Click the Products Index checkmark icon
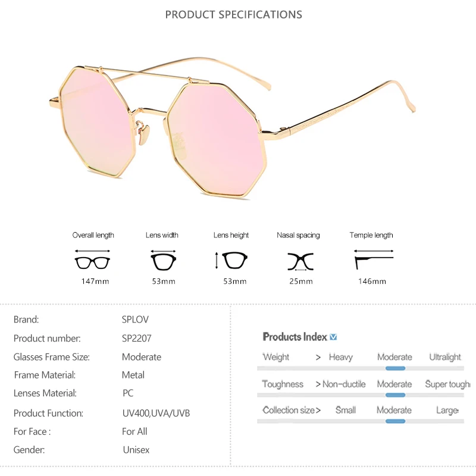Image resolution: width=476 pixels, height=476 pixels. tap(333, 337)
